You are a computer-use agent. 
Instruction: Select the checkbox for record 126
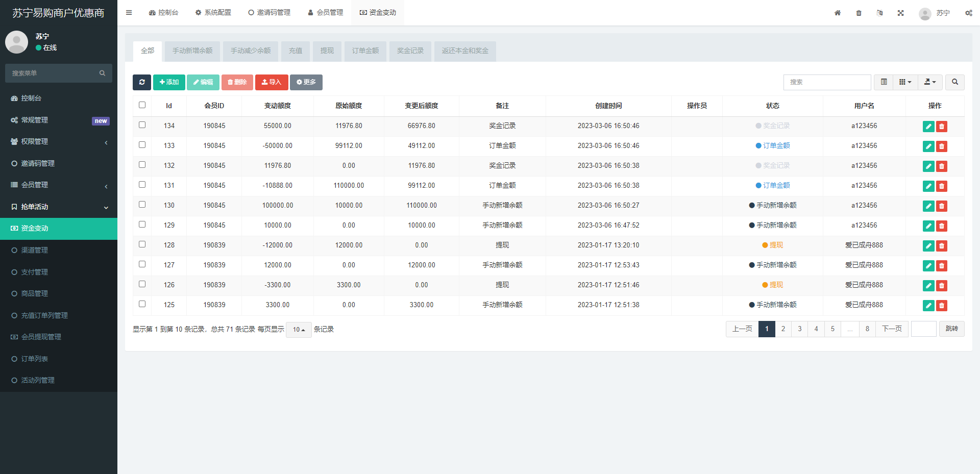click(x=142, y=284)
